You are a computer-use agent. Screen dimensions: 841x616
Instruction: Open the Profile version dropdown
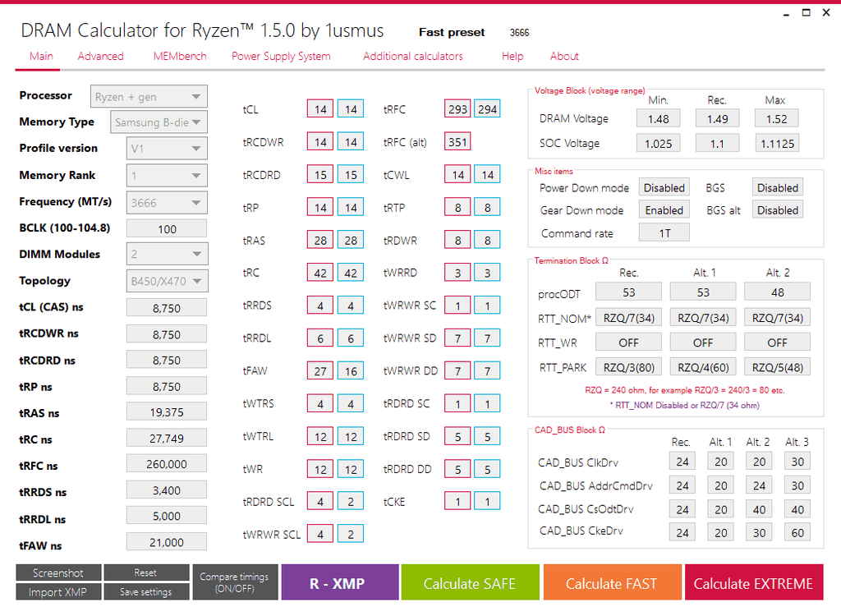point(167,149)
